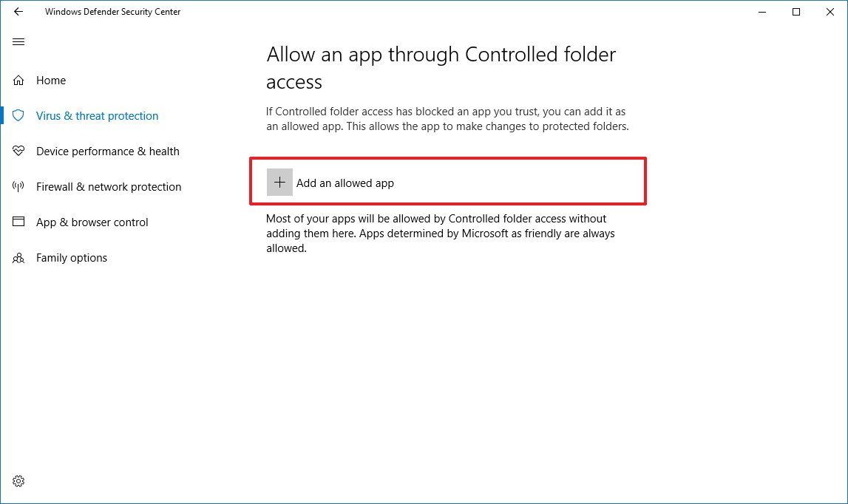The width and height of the screenshot is (848, 504).
Task: Open Firewall & network protection label
Action: (109, 187)
